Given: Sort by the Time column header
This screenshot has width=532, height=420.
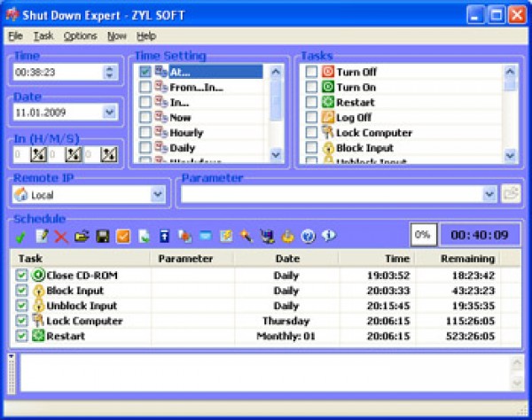Looking at the screenshot, I should 378,259.
